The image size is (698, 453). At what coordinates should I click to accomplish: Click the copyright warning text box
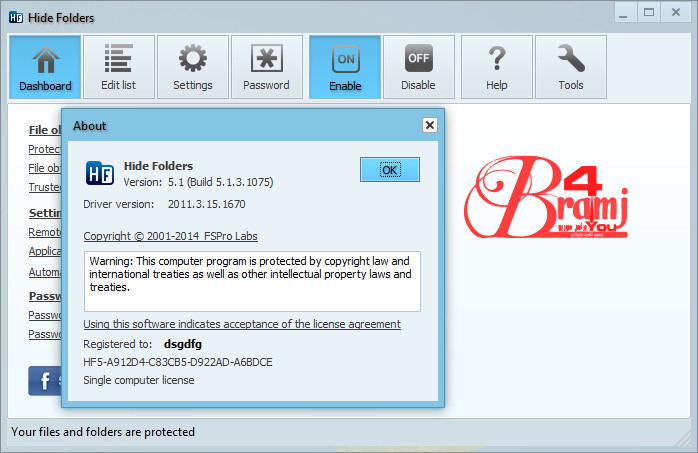coord(252,280)
